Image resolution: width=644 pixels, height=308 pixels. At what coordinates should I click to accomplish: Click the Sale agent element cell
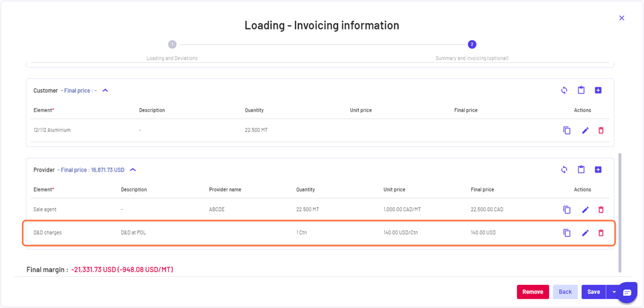pyautogui.click(x=45, y=210)
